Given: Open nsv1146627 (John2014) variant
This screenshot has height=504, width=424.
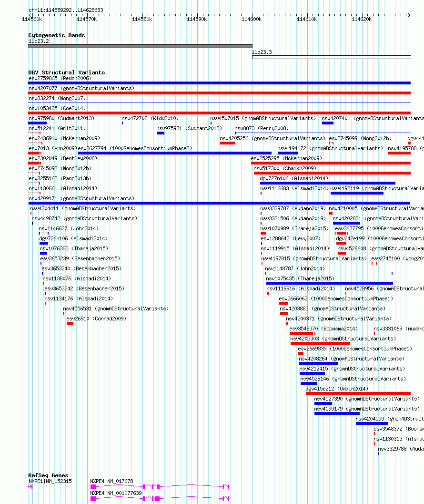Looking at the screenshot, I should (69, 228).
